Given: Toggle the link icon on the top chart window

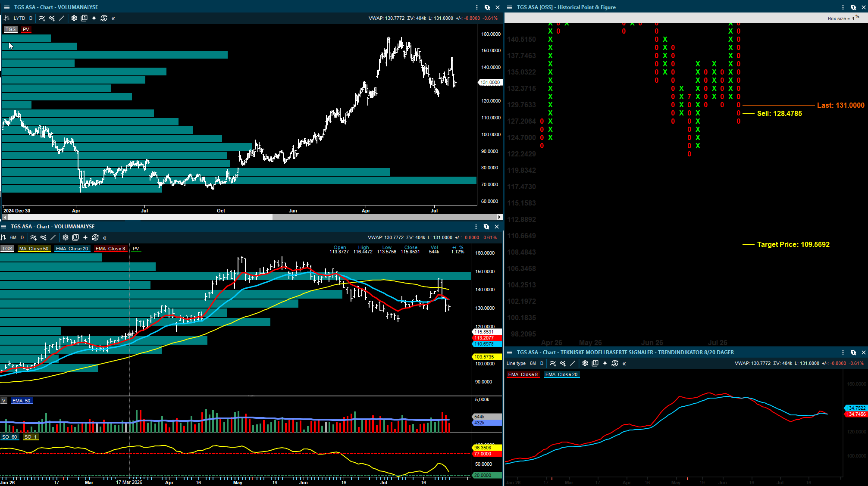Looking at the screenshot, I should coord(487,7).
